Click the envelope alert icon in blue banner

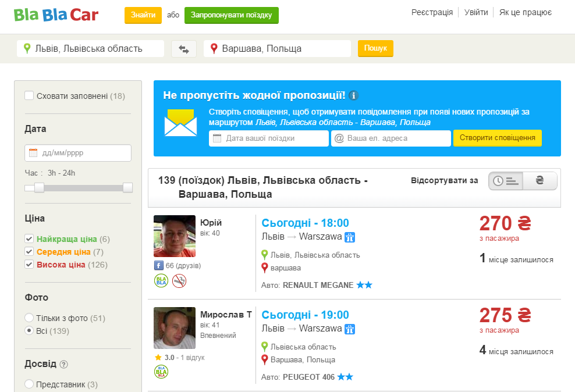180,122
